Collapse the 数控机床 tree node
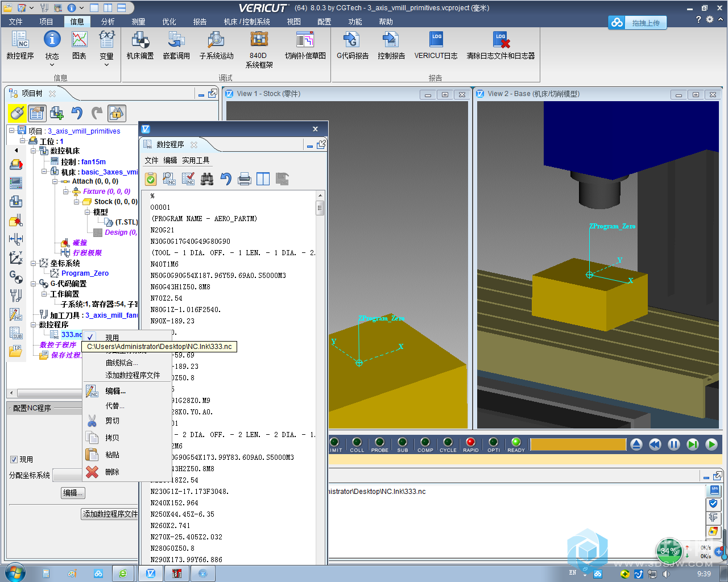The width and height of the screenshot is (728, 582). [34, 151]
